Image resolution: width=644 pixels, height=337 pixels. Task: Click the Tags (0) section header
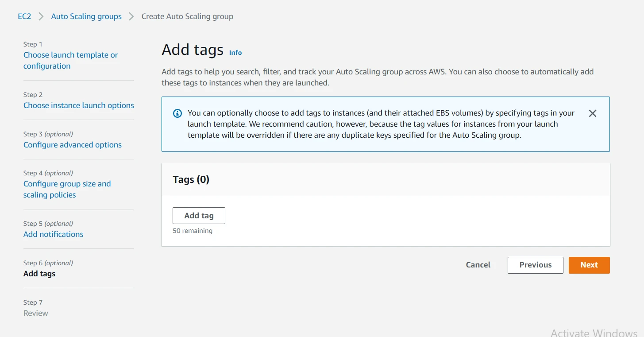(191, 179)
